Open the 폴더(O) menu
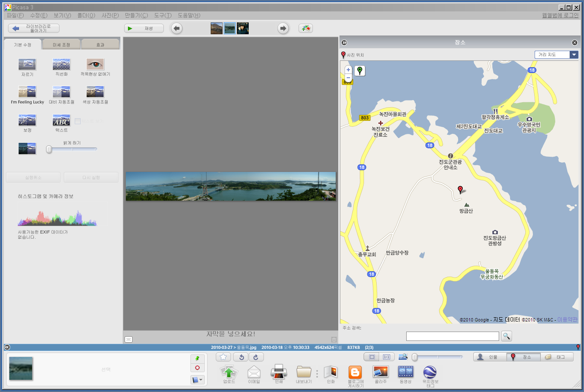 click(86, 15)
